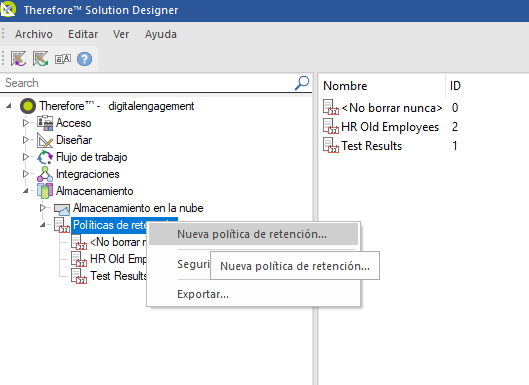The width and height of the screenshot is (529, 385).
Task: Click the icon beside HR Old Emp in tree
Action: click(79, 259)
